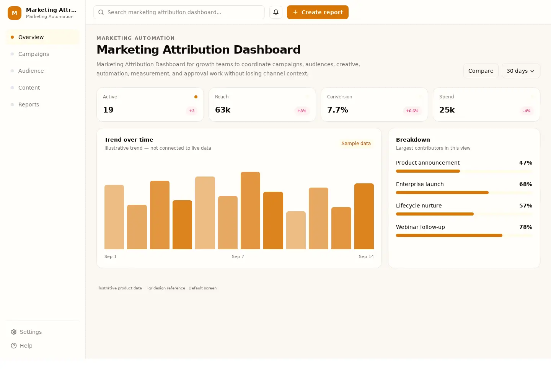Click the Settings gear icon

pyautogui.click(x=14, y=332)
